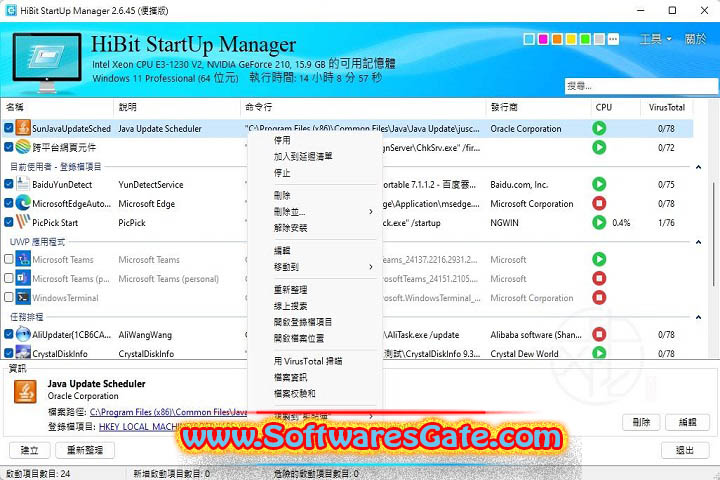The width and height of the screenshot is (720, 480).
Task: Click the BaiduYunDetect row icon
Action: 22,184
